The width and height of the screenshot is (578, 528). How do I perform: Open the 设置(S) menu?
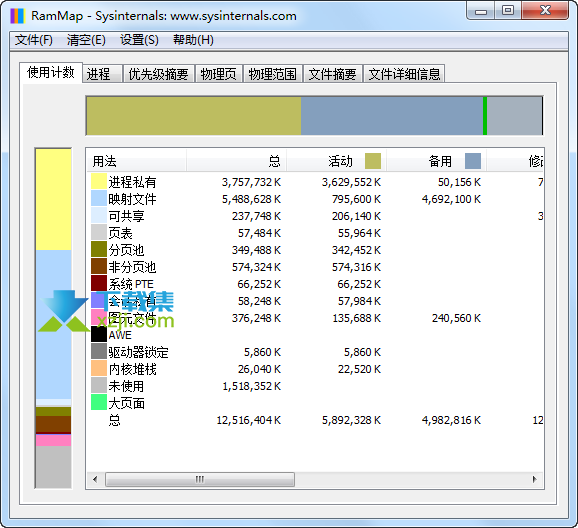tap(139, 40)
